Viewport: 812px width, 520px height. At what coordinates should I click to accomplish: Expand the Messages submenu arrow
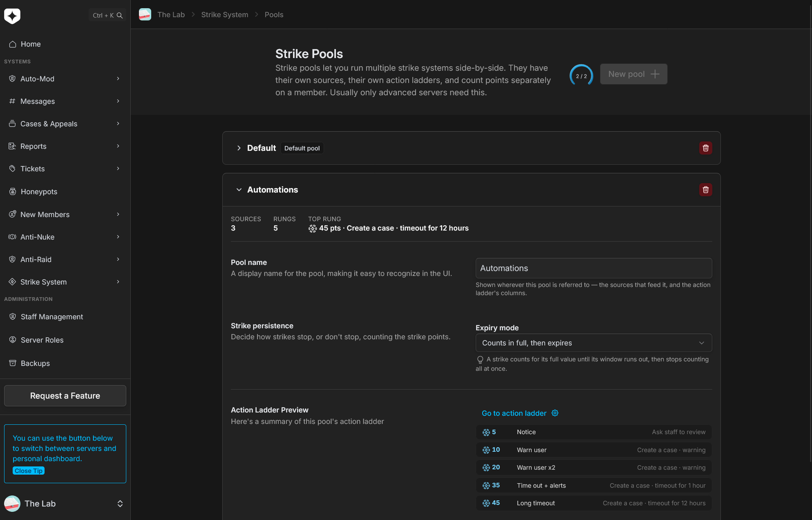pyautogui.click(x=118, y=101)
